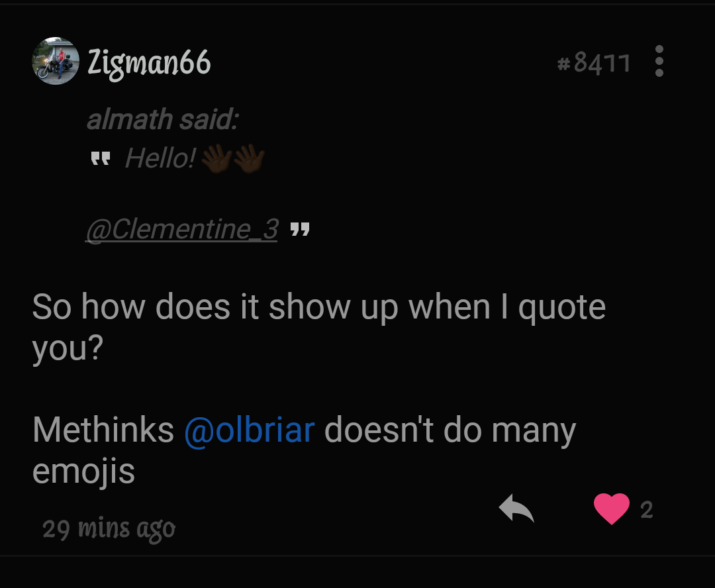Open the @olbriar mention link
This screenshot has width=715, height=588.
(x=249, y=430)
